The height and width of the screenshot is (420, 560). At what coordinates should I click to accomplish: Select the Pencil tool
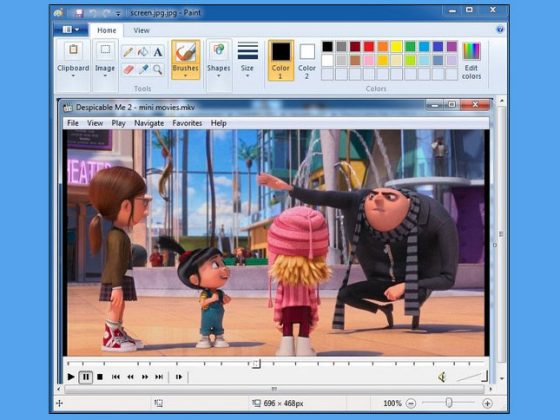[x=128, y=52]
